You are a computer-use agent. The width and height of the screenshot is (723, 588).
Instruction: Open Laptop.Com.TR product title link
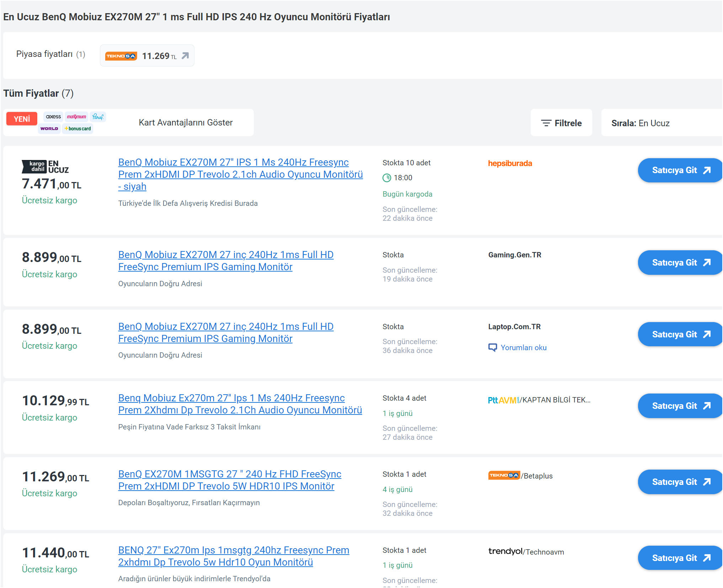[226, 333]
